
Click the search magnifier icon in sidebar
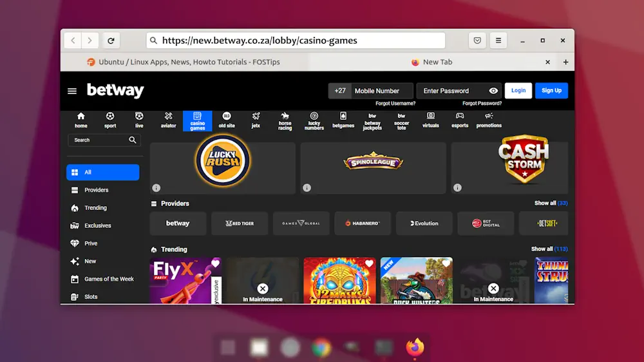click(x=132, y=140)
